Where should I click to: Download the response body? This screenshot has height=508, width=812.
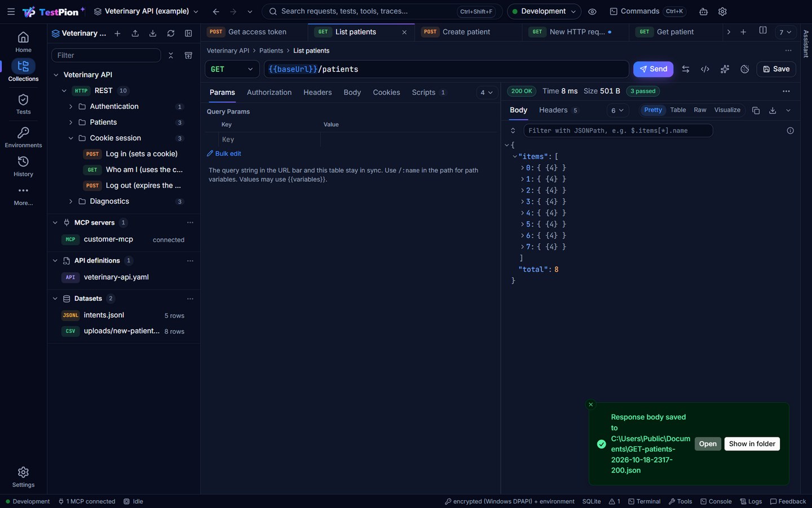(x=773, y=111)
